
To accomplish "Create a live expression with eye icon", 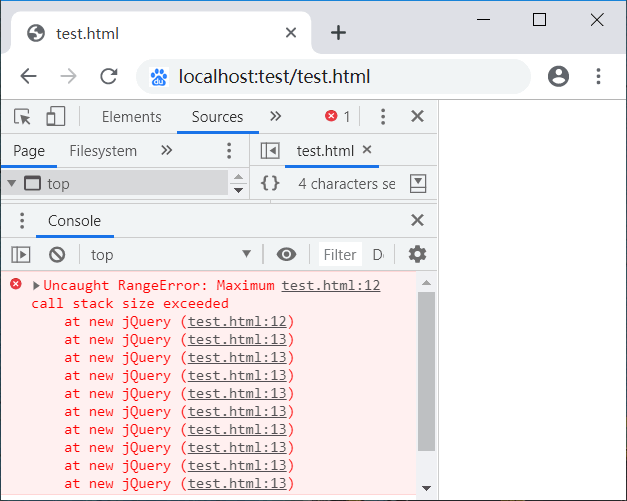I will 286,254.
